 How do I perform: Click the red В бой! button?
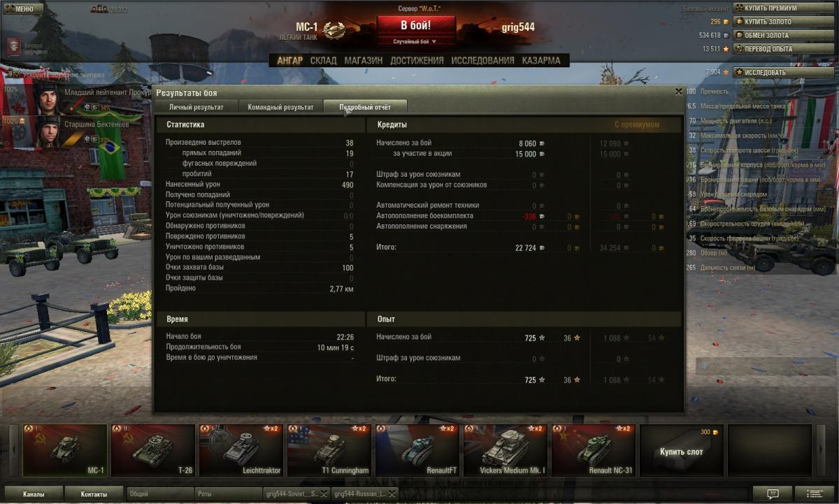[416, 26]
